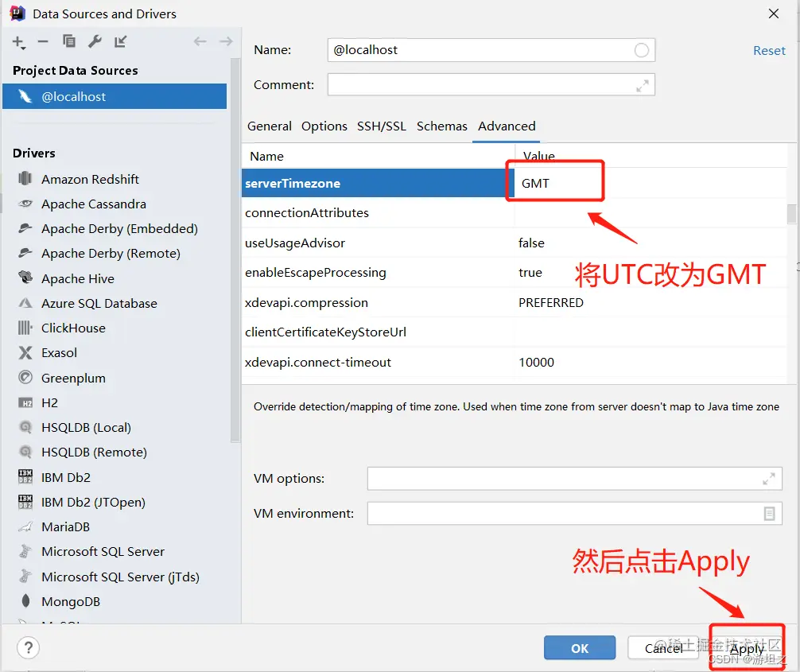
Task: Expand the Comment field editor
Action: click(x=643, y=86)
